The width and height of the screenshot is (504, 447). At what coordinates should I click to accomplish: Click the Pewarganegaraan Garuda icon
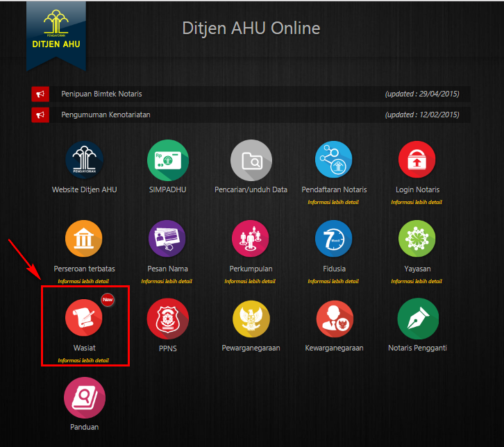[x=251, y=319]
